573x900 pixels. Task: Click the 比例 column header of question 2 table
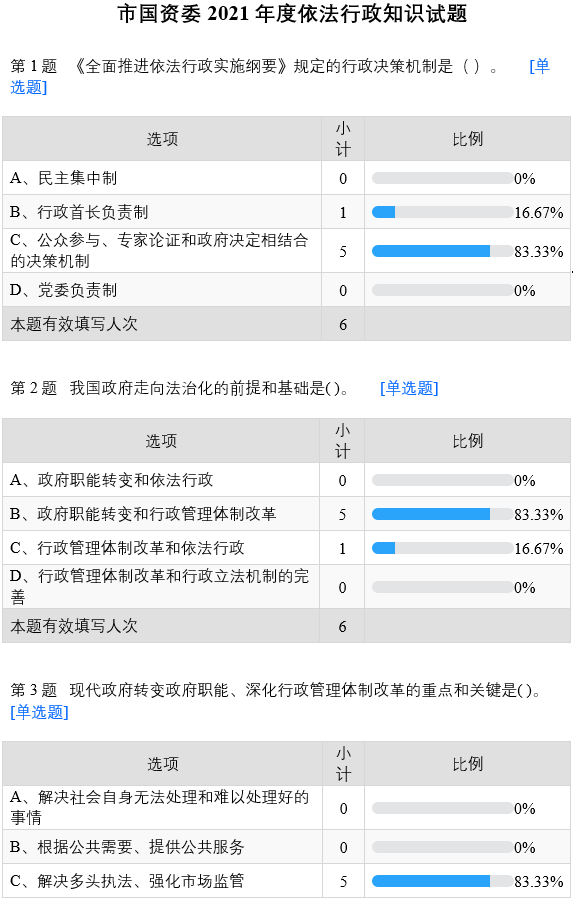coord(467,441)
